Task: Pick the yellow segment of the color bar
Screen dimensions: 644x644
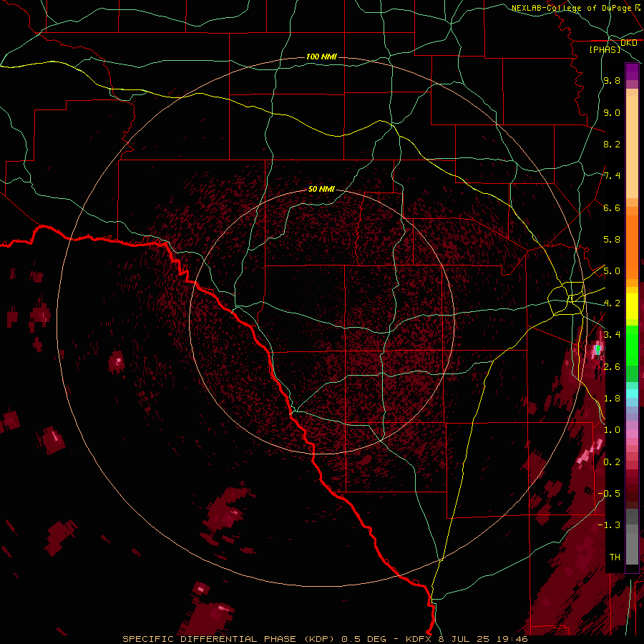Action: click(x=632, y=306)
